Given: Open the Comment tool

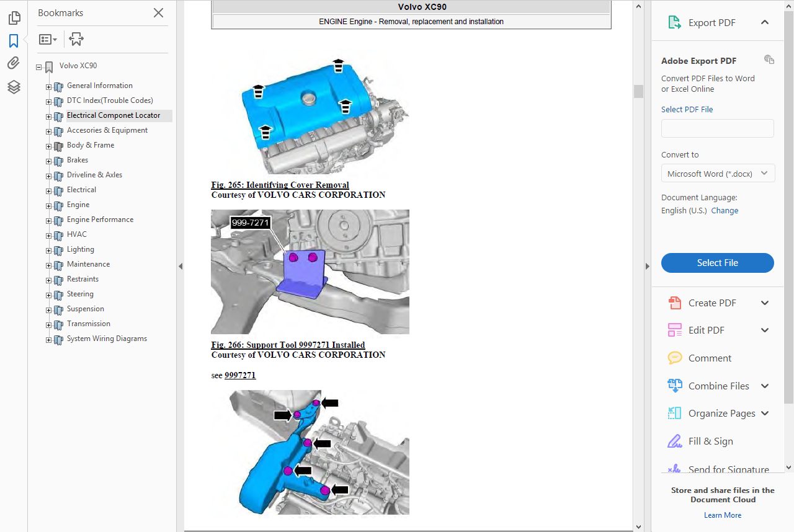Looking at the screenshot, I should click(x=710, y=358).
